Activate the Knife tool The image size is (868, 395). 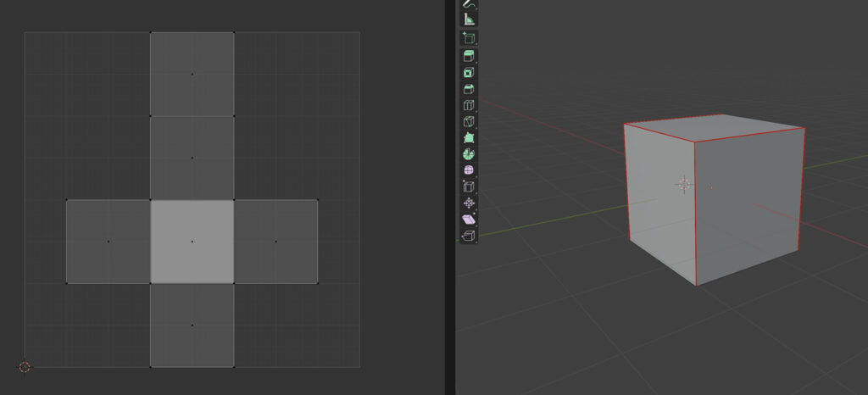click(469, 121)
